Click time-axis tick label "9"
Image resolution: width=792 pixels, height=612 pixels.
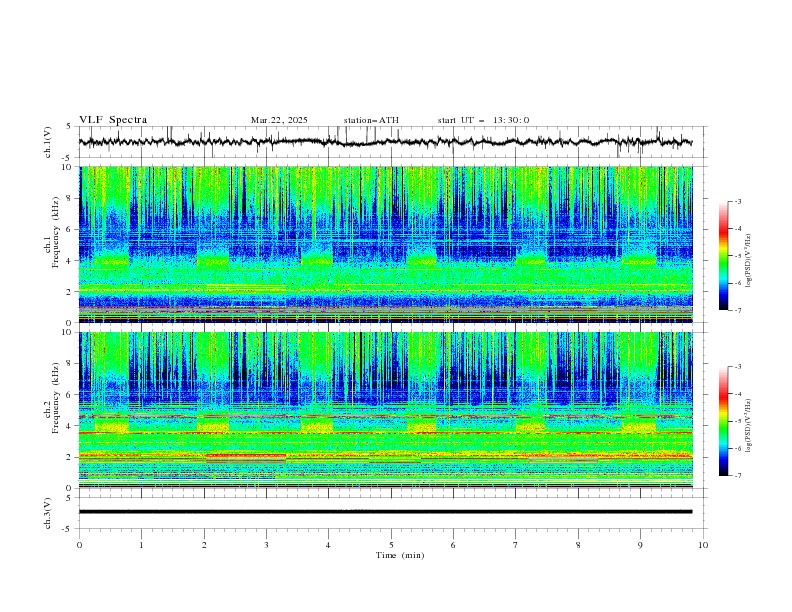[641, 545]
